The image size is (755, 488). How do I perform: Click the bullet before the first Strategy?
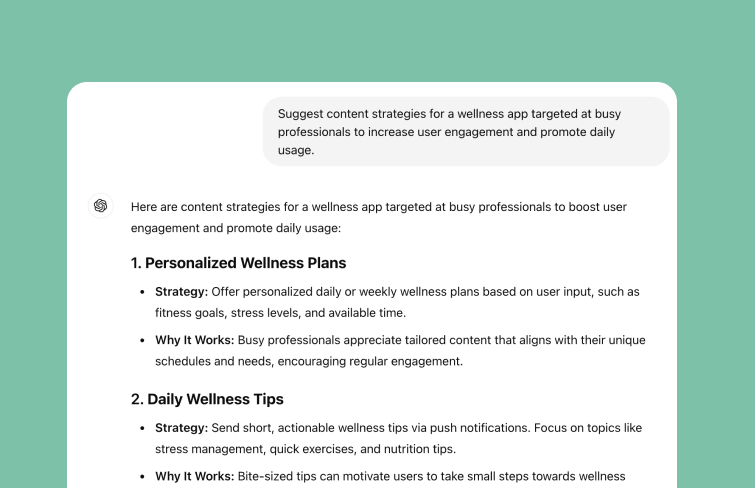pyautogui.click(x=142, y=292)
